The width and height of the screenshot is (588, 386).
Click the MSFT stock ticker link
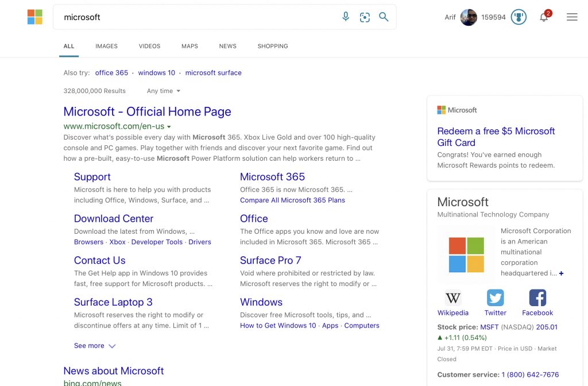[x=489, y=327]
